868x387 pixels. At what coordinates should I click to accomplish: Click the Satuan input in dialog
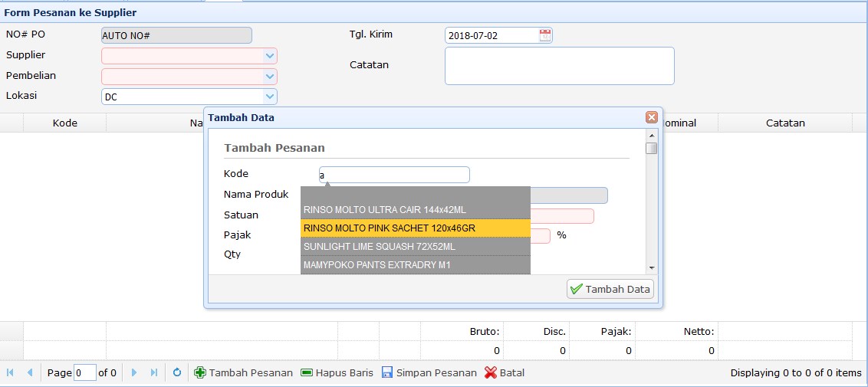(x=562, y=216)
